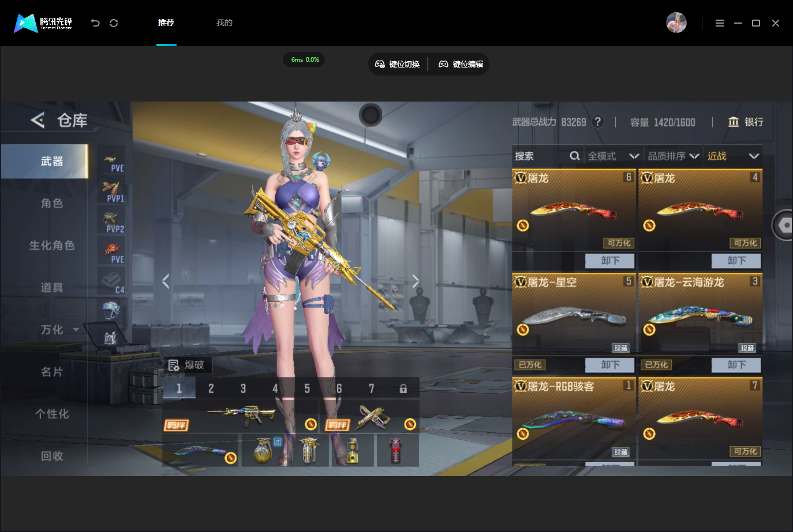Open the 角色 sidebar category
This screenshot has height=532, width=793.
(52, 203)
